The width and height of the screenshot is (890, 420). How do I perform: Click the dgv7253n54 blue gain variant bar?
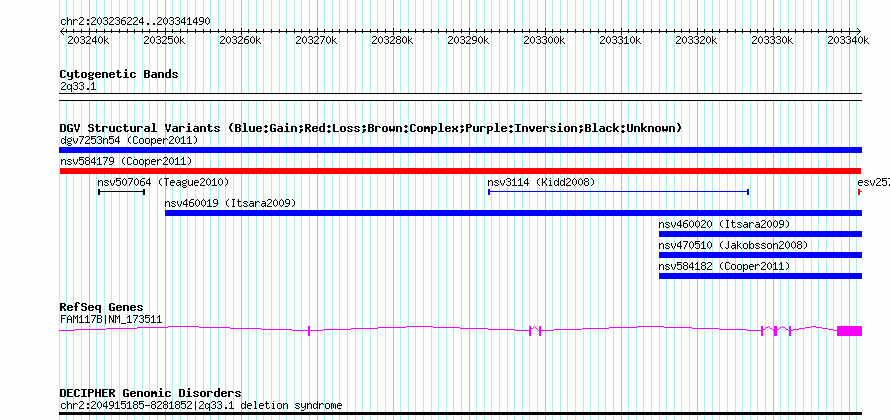click(x=460, y=150)
